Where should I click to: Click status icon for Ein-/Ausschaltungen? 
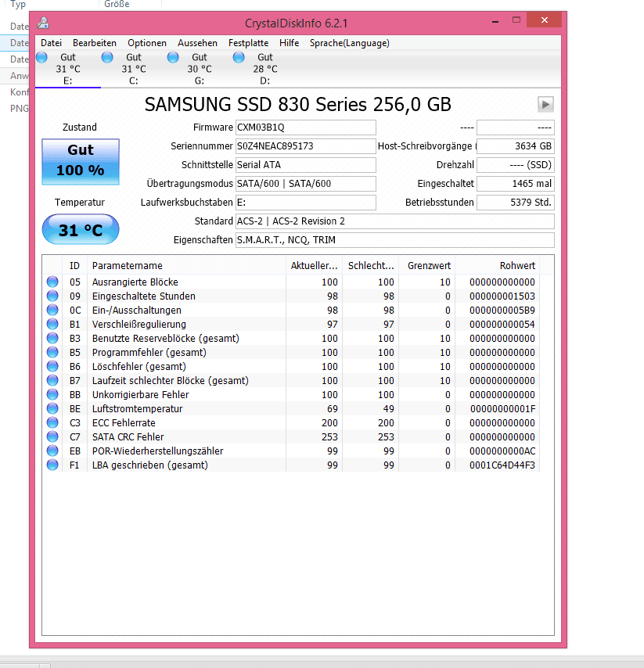(52, 310)
